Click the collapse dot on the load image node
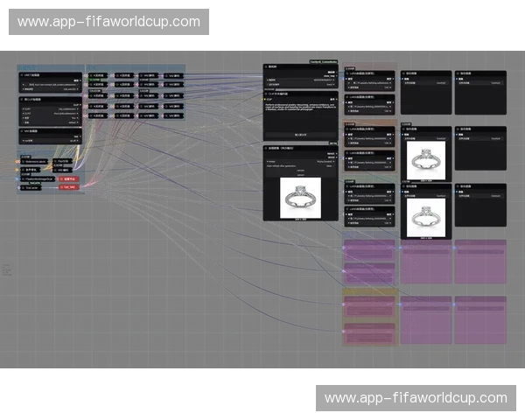This screenshot has width=525, height=420. 268,148
